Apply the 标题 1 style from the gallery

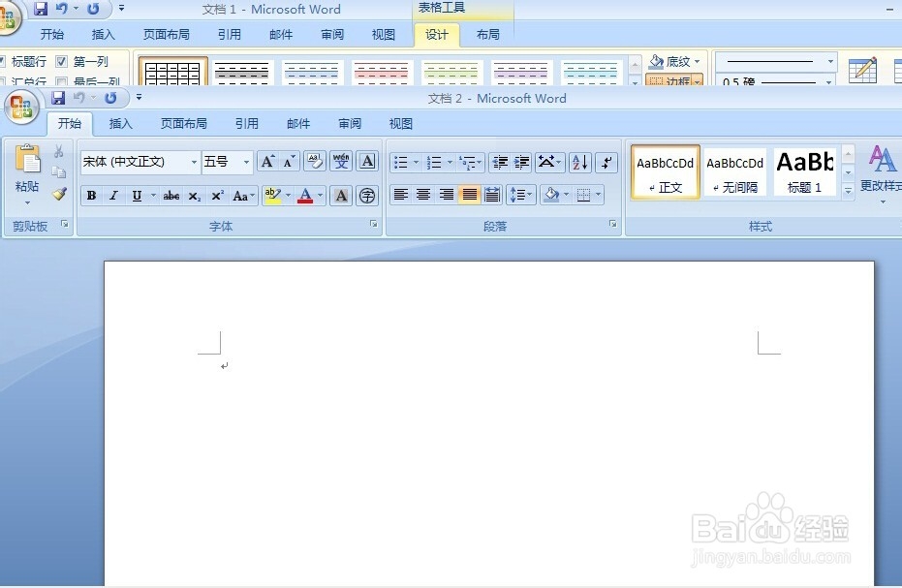tap(804, 171)
